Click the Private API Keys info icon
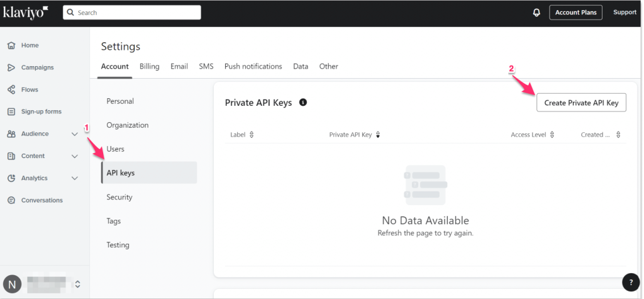Image resolution: width=644 pixels, height=299 pixels. pos(303,103)
